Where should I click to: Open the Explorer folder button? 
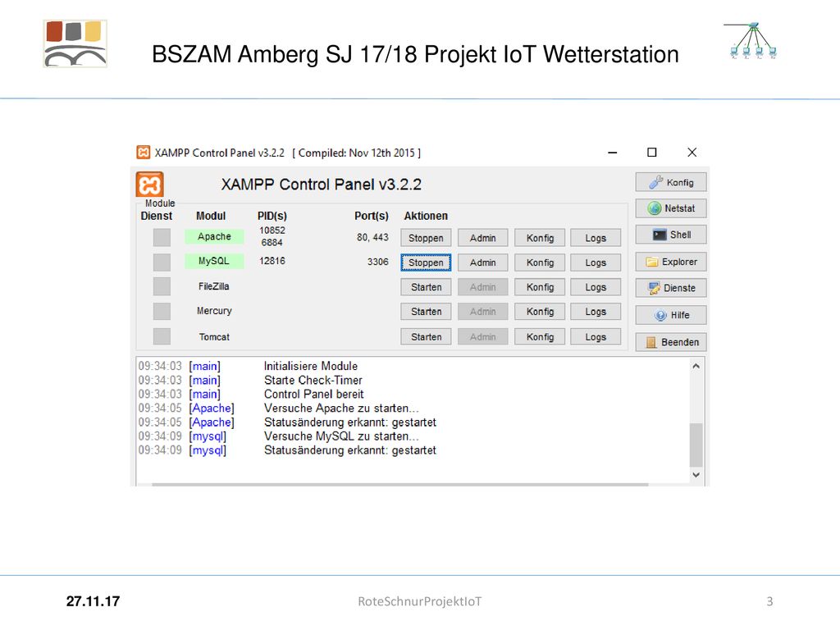(x=671, y=262)
